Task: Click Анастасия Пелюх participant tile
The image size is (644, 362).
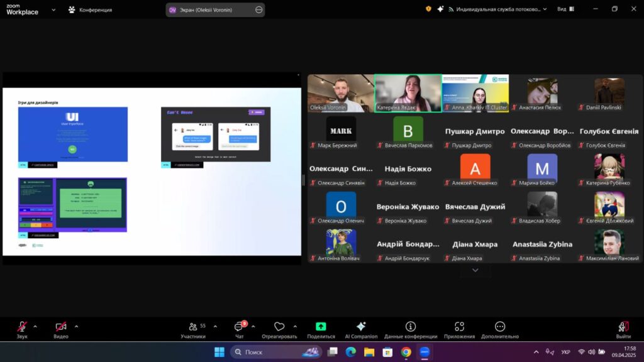Action: coord(542,93)
